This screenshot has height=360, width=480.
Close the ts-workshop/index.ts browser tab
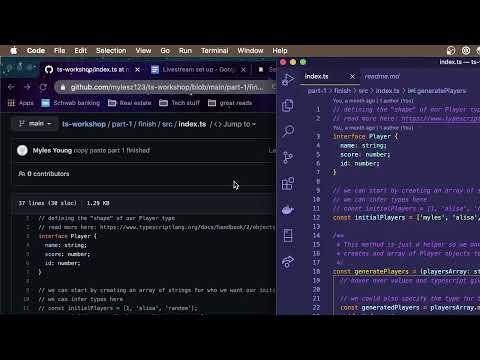(137, 69)
